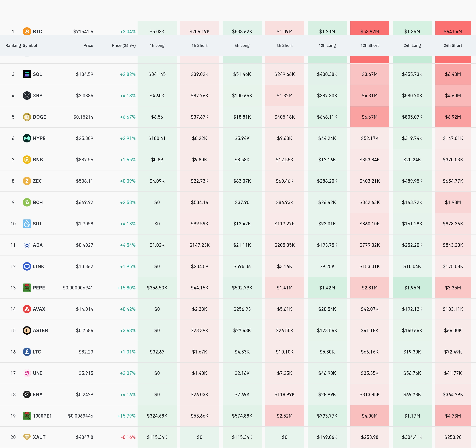Sort by 1h Long column header

[157, 45]
